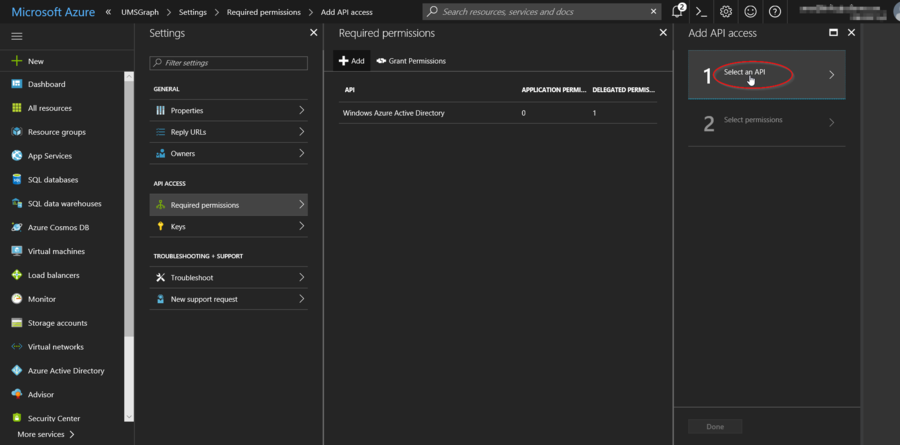Open the help question mark icon
Viewport: 900px width, 445px height.
point(776,12)
